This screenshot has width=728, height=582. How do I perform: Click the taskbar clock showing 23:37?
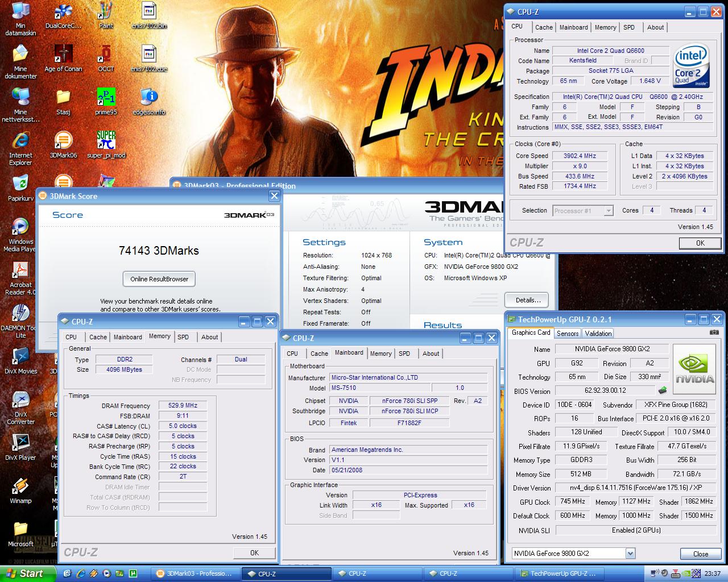712,573
